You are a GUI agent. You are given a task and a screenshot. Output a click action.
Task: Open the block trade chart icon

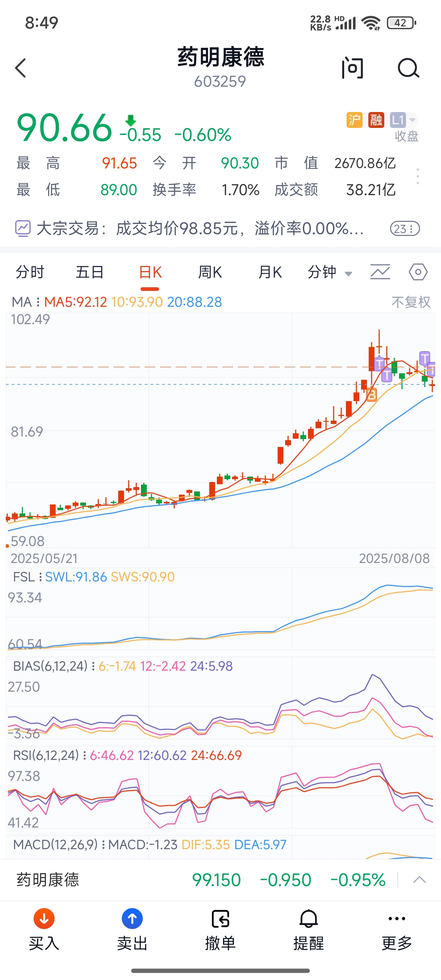point(22,228)
